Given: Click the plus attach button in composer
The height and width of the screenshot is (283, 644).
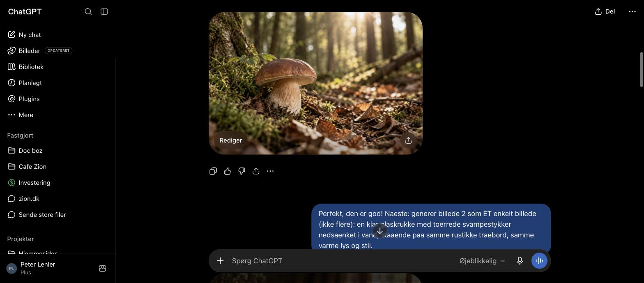Looking at the screenshot, I should pyautogui.click(x=220, y=261).
